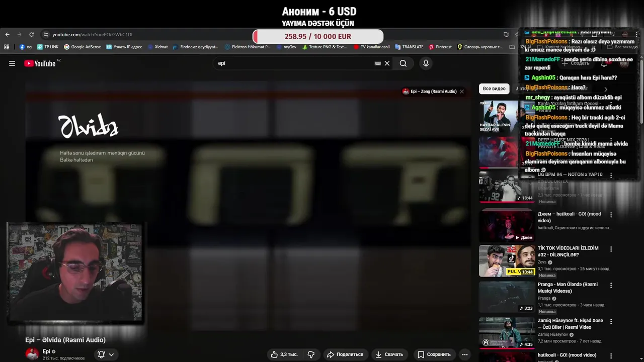The height and width of the screenshot is (362, 644).
Task: Open the TP LINK bookmark
Action: tap(48, 47)
